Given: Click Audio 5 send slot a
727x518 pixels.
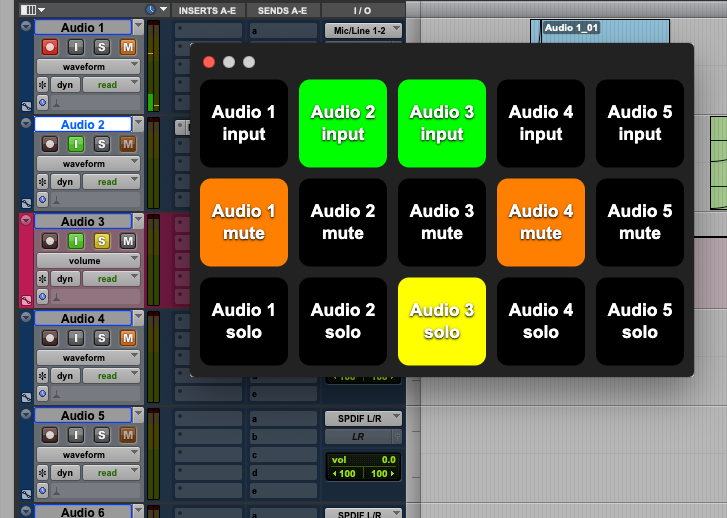Looking at the screenshot, I should (x=283, y=419).
